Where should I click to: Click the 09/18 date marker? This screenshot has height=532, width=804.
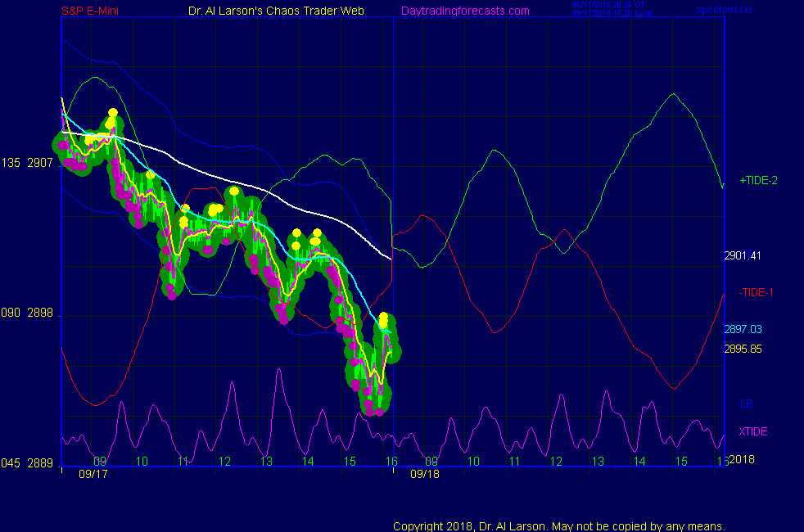(425, 474)
